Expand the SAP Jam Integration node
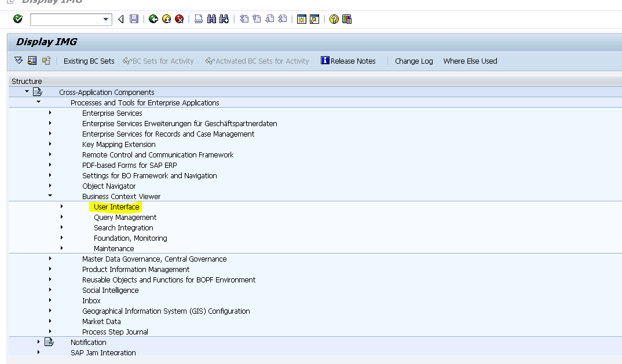 (38, 352)
